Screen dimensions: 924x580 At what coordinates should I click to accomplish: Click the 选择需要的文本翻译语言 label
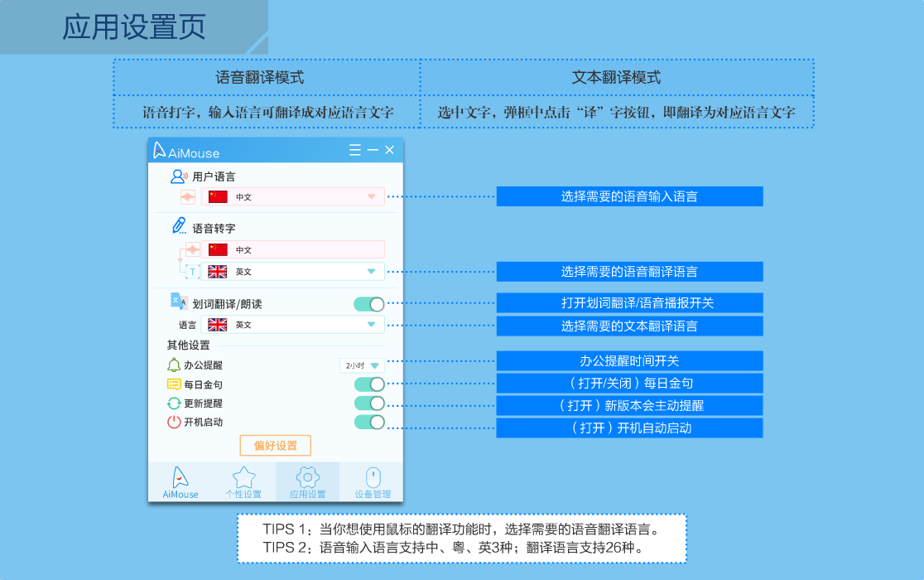pos(629,326)
